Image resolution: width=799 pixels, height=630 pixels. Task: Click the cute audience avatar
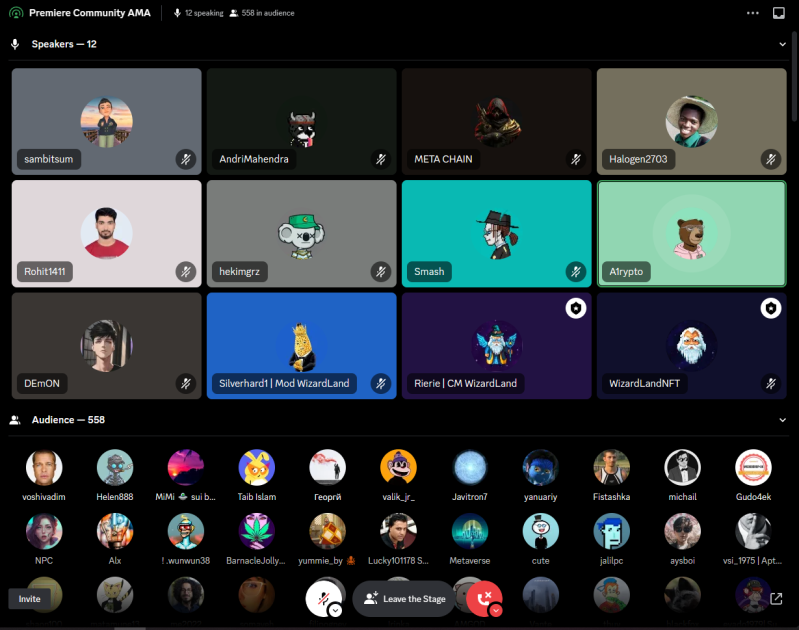(x=541, y=531)
